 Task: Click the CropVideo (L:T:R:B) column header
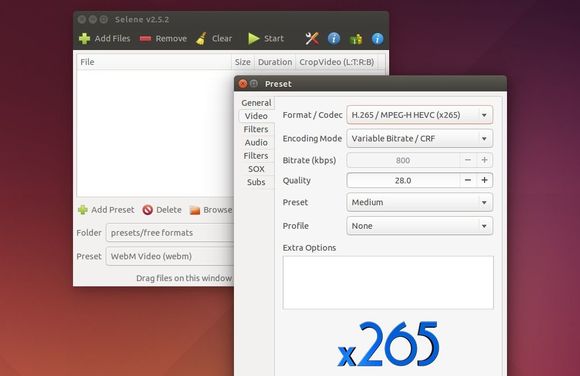coord(337,62)
